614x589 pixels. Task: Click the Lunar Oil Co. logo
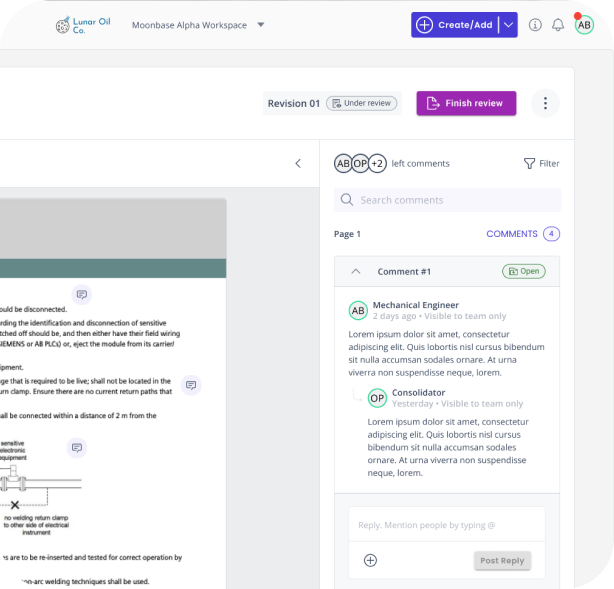tap(83, 25)
